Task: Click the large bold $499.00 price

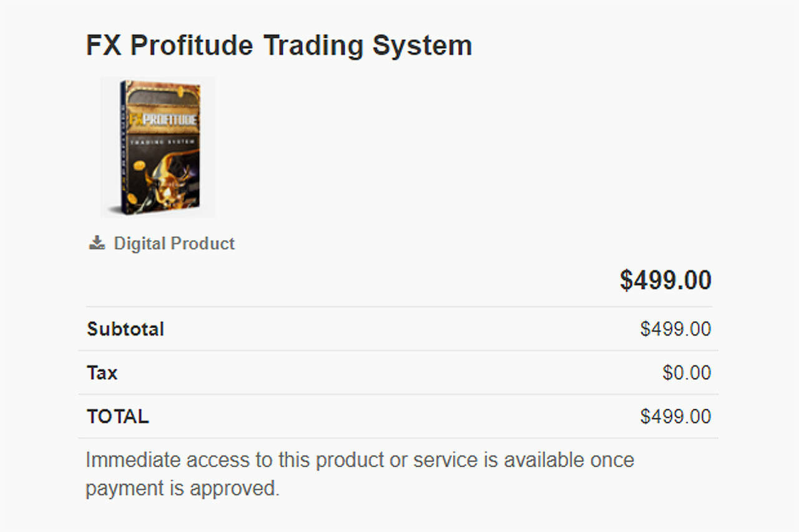Action: click(665, 280)
